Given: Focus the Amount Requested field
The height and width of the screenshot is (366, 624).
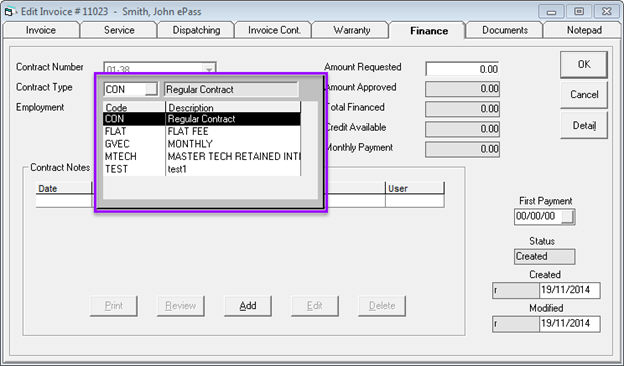Looking at the screenshot, I should click(462, 69).
